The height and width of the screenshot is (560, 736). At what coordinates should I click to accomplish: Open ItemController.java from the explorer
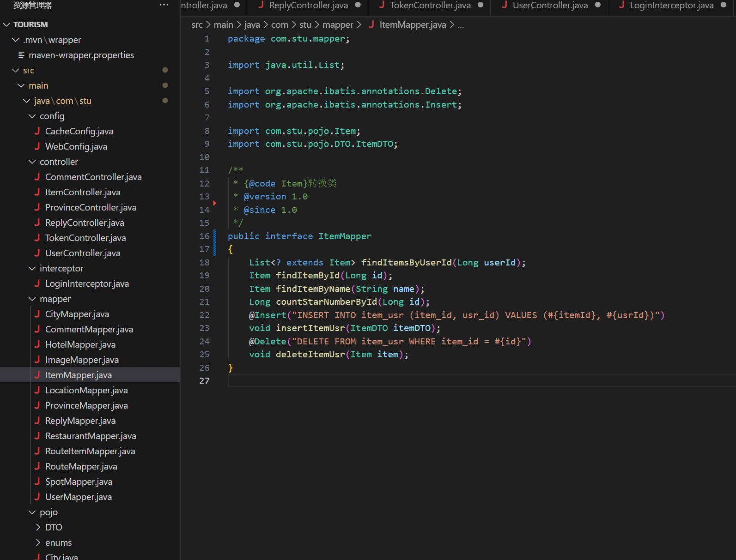coord(83,192)
